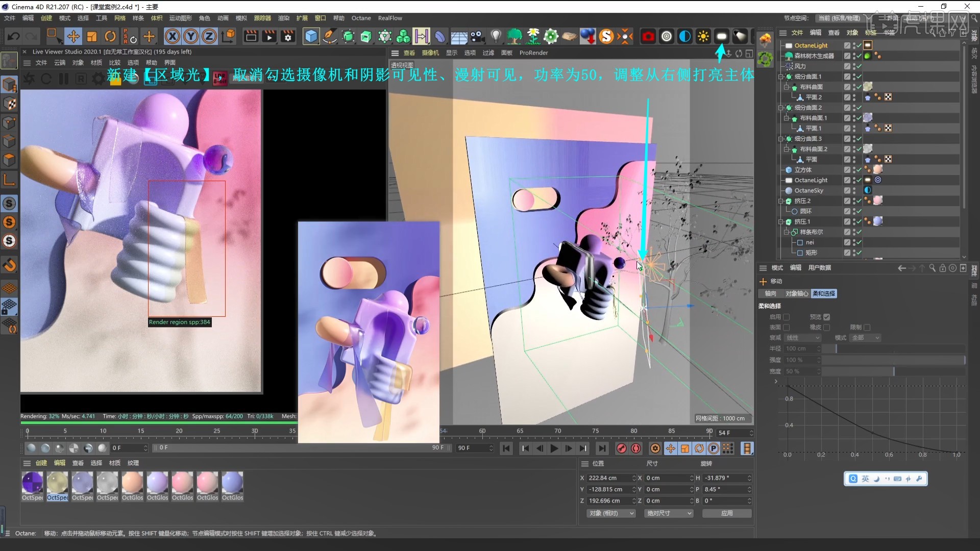Screen dimensions: 980x551
Task: Switch to the 对象轴心 tab
Action: [x=796, y=293]
